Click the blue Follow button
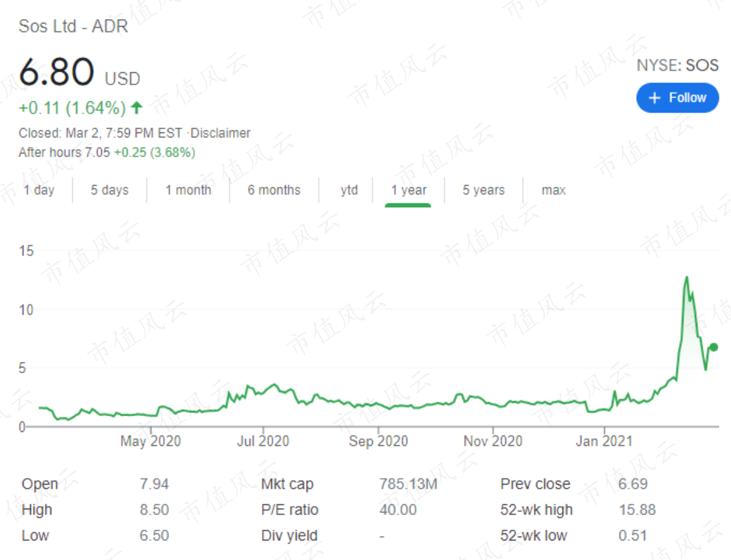The image size is (731, 560). [677, 98]
